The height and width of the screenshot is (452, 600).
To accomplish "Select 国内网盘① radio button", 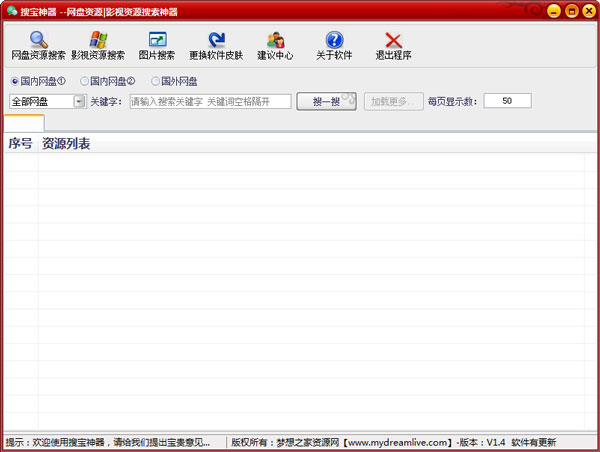I will click(x=15, y=81).
